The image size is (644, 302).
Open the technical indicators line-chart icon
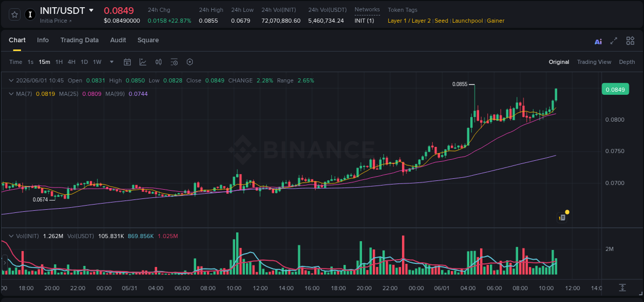point(143,62)
